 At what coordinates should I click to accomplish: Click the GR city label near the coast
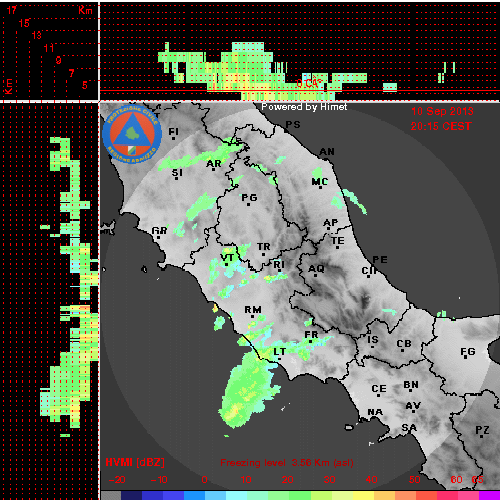click(x=159, y=231)
